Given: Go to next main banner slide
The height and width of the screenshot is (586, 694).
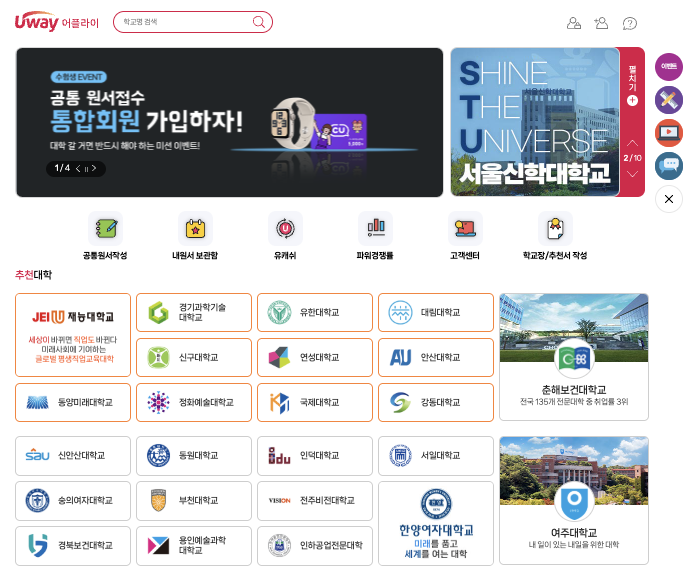Looking at the screenshot, I should click(x=94, y=168).
